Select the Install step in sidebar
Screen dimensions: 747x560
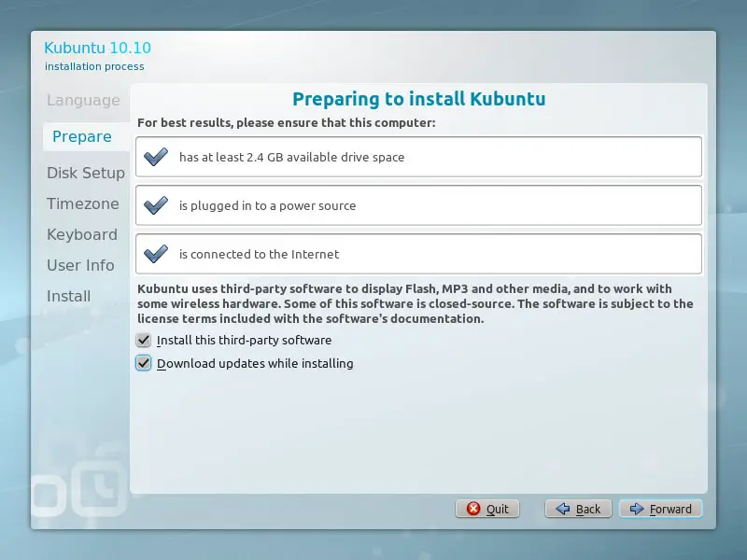click(x=68, y=296)
